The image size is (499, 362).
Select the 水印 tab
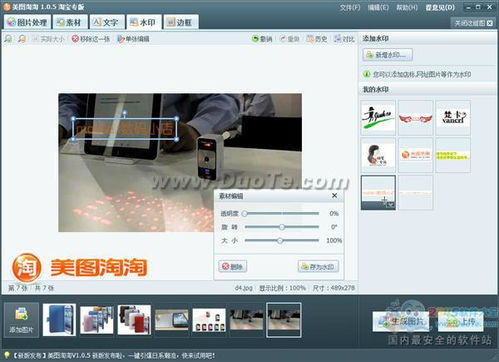pos(143,22)
